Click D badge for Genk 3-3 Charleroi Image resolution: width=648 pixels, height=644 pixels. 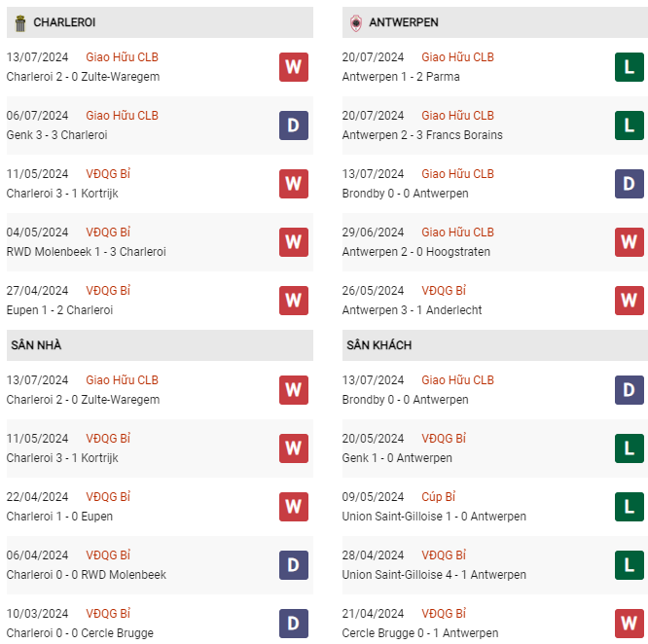294,125
